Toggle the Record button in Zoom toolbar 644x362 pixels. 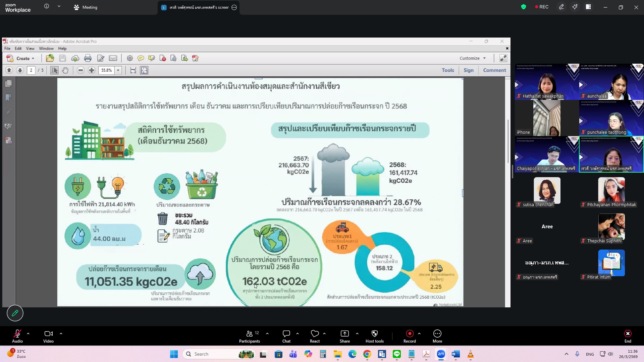(x=410, y=336)
